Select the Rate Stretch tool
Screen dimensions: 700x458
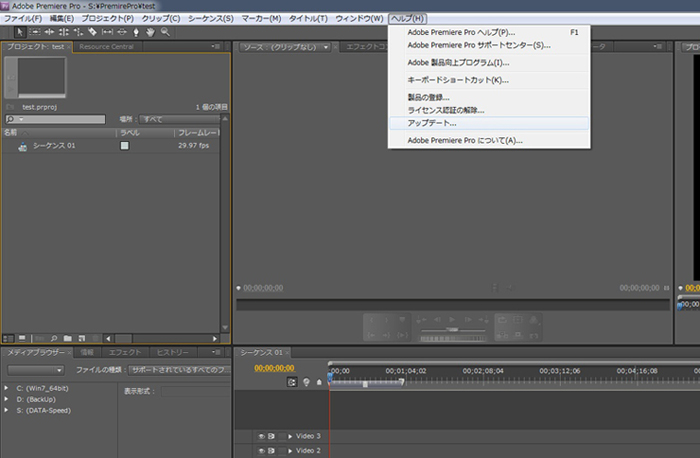click(x=78, y=32)
